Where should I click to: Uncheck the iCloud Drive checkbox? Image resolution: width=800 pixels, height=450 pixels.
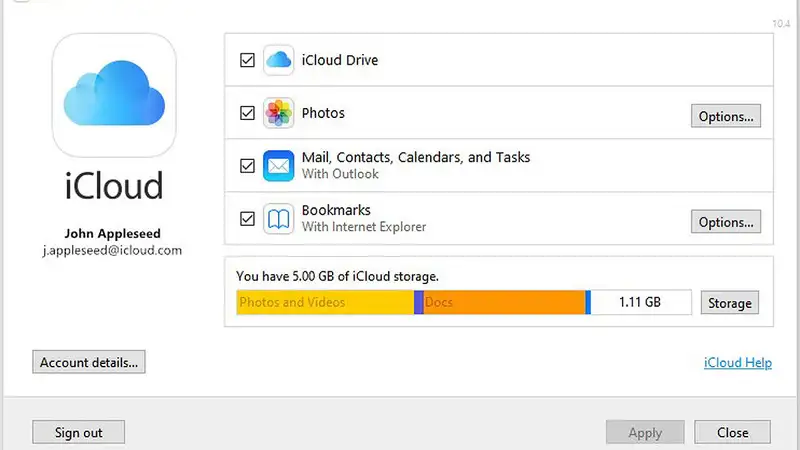click(247, 60)
